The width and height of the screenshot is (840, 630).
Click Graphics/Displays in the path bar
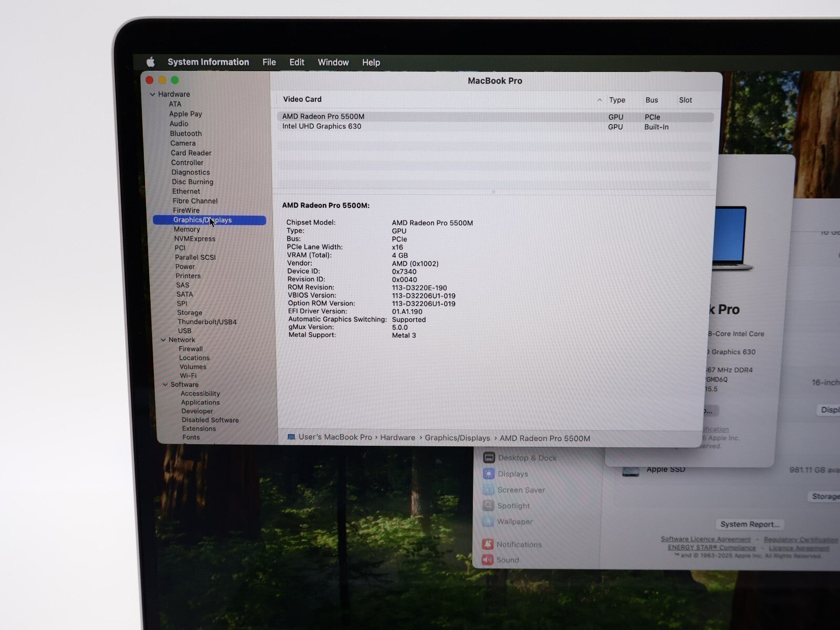coord(457,438)
